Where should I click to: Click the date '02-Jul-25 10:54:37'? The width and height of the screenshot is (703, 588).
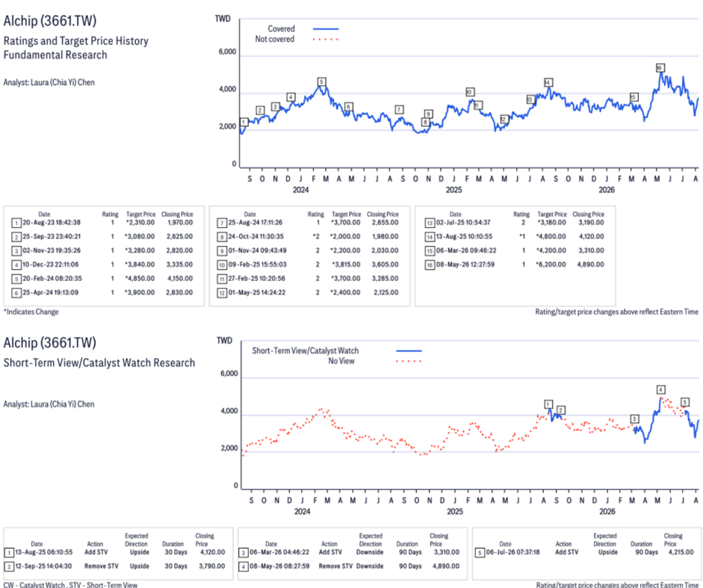[x=463, y=223]
